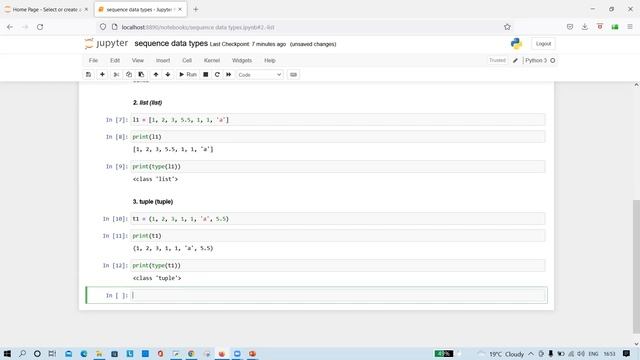Image resolution: width=640 pixels, height=360 pixels.
Task: Select the print(type(t1)) cell
Action: pyautogui.click(x=338, y=265)
